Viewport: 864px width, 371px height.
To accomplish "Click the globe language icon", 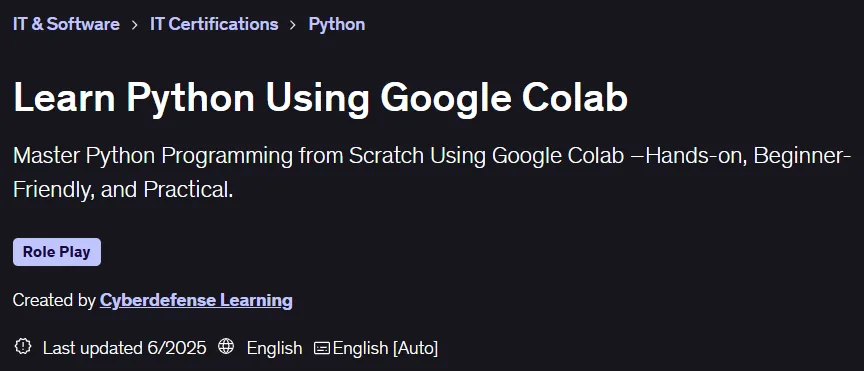I will pyautogui.click(x=226, y=347).
